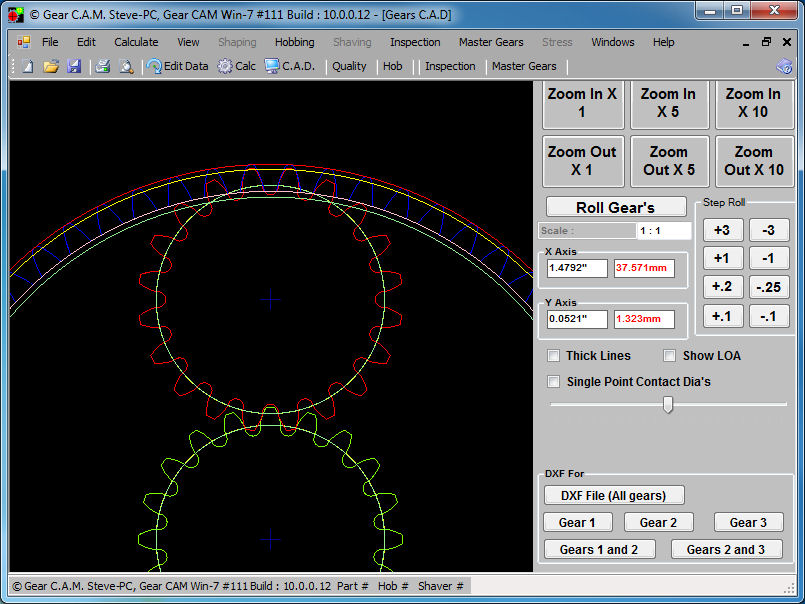The height and width of the screenshot is (604, 805).
Task: Toggle the Show LOA checkbox
Action: (669, 355)
